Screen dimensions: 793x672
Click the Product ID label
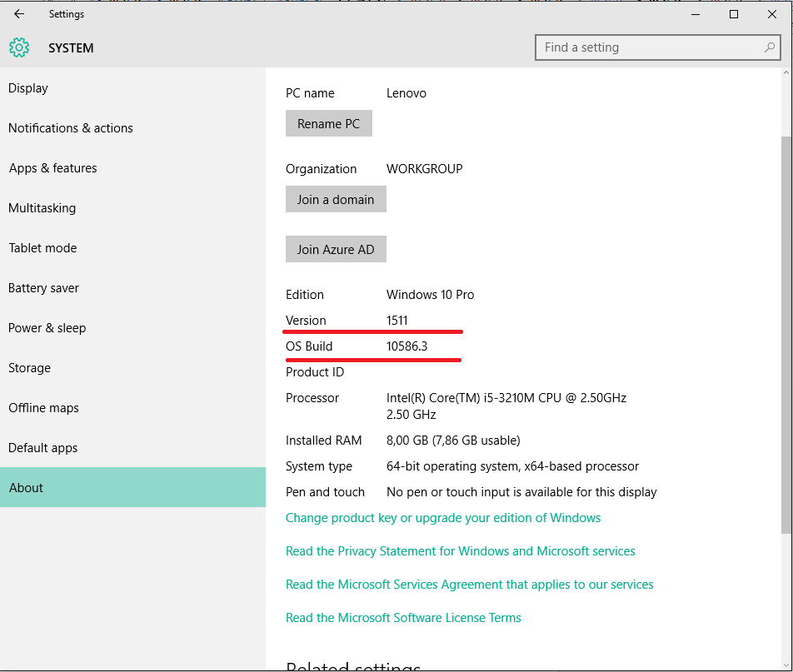click(x=315, y=372)
